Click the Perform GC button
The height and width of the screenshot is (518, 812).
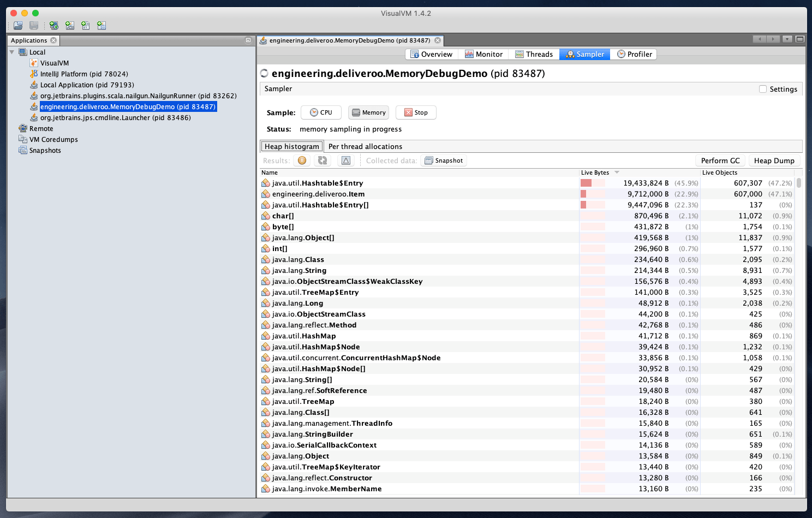pos(720,160)
